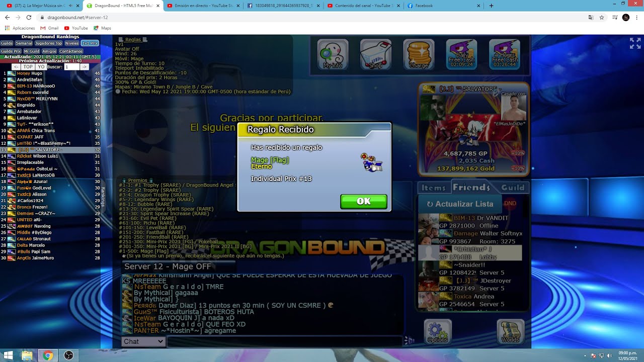Select the 1v1 Prix rankings tab

(90, 43)
